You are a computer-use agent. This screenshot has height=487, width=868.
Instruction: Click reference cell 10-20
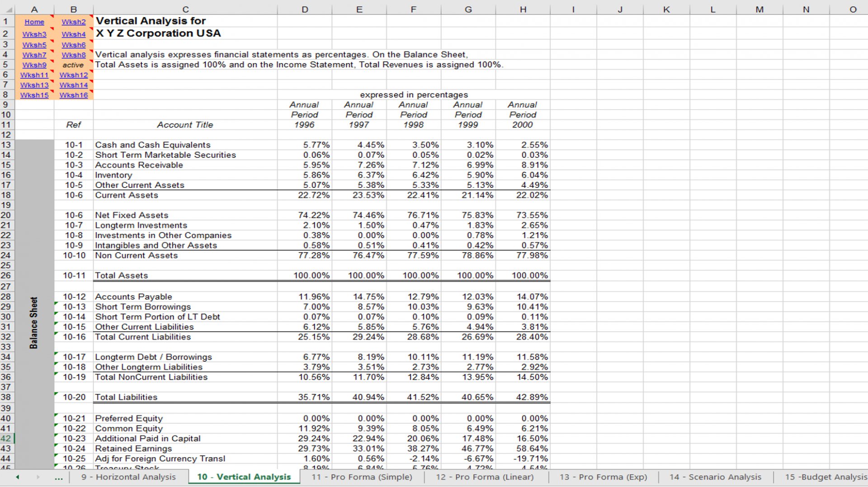(x=74, y=397)
